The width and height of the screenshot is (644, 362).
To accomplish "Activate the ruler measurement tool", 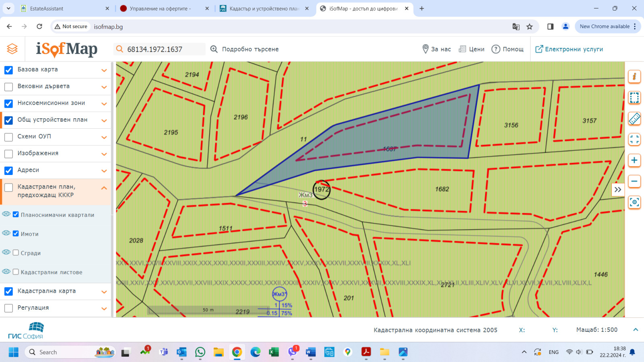I will pyautogui.click(x=634, y=119).
